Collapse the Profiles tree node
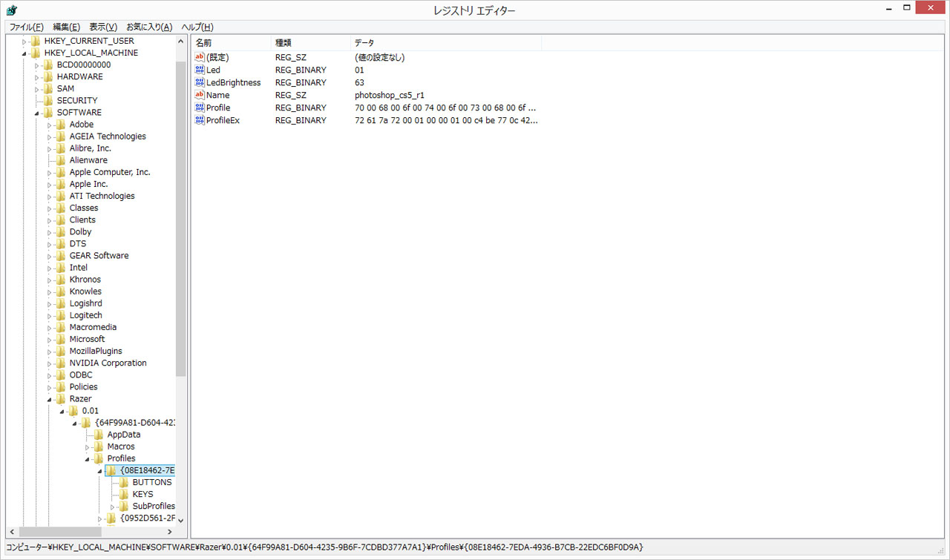Image resolution: width=950 pixels, height=560 pixels. tap(88, 458)
